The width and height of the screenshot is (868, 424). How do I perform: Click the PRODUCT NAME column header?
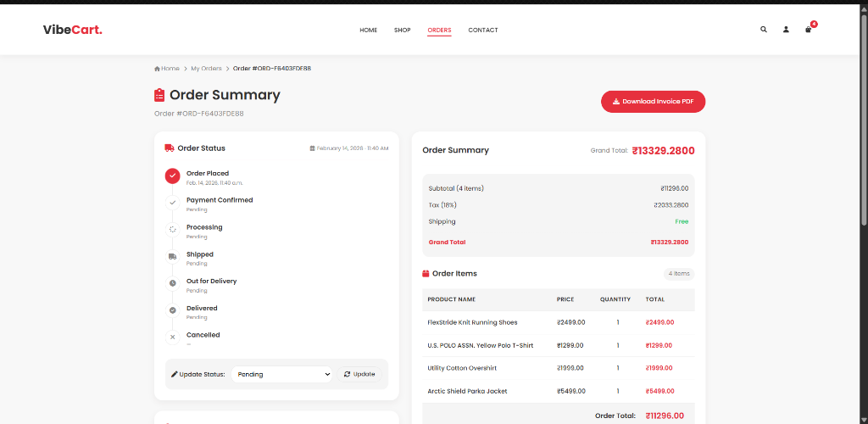click(x=451, y=299)
